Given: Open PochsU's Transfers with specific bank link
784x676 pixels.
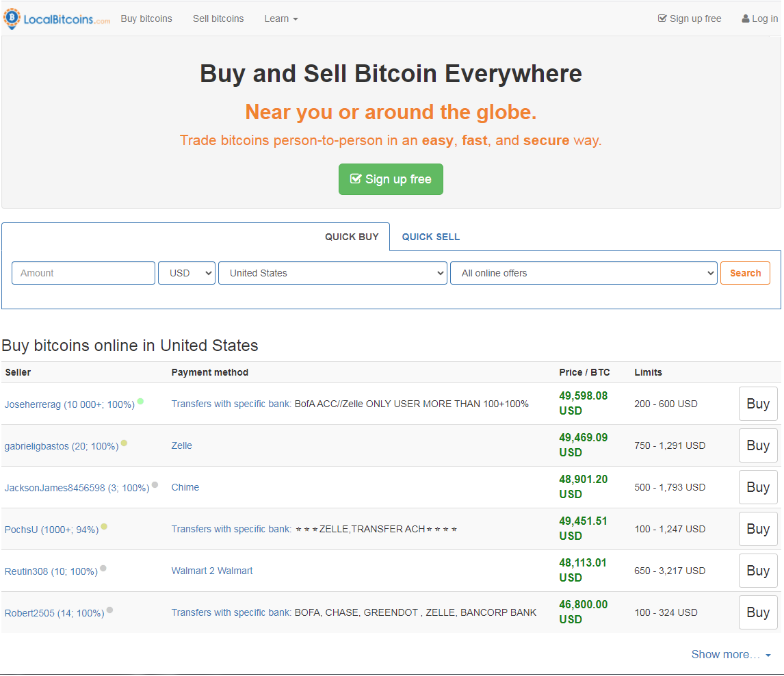Looking at the screenshot, I should [231, 529].
